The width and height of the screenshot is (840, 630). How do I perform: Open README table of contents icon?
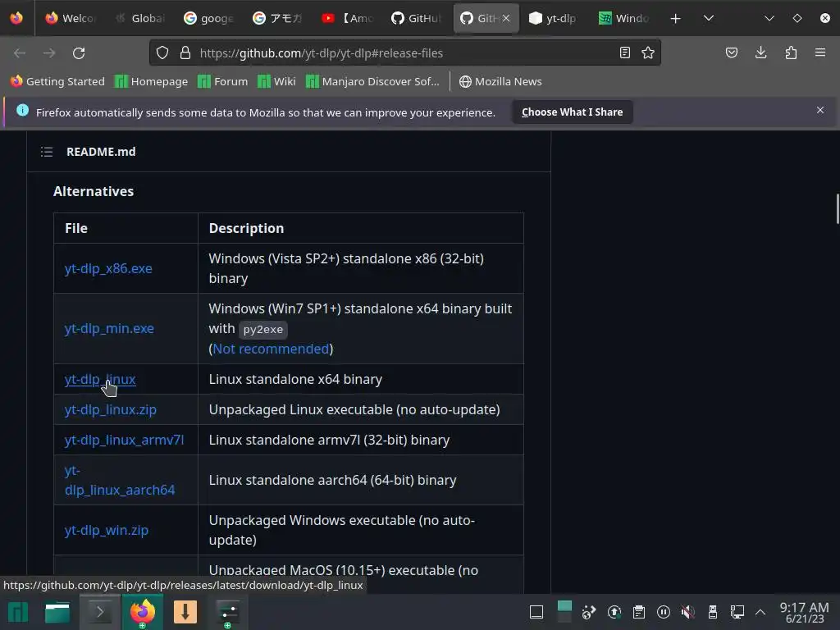coord(47,152)
